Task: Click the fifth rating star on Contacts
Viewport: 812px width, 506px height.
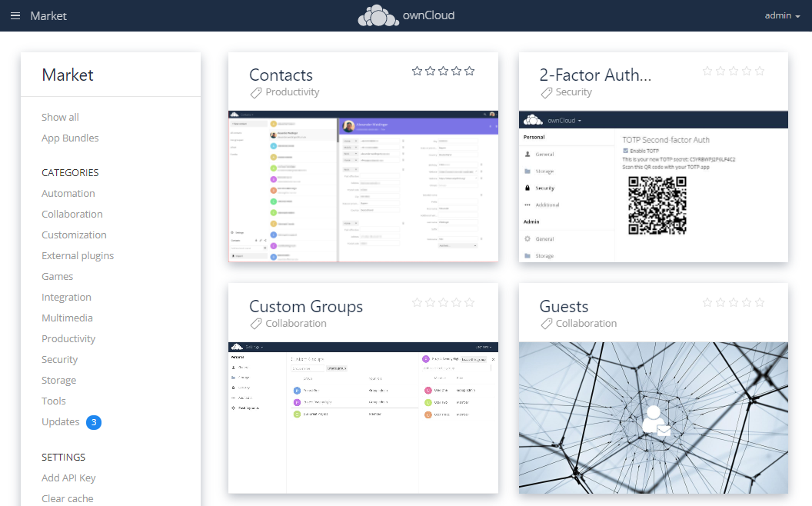Action: coord(470,72)
